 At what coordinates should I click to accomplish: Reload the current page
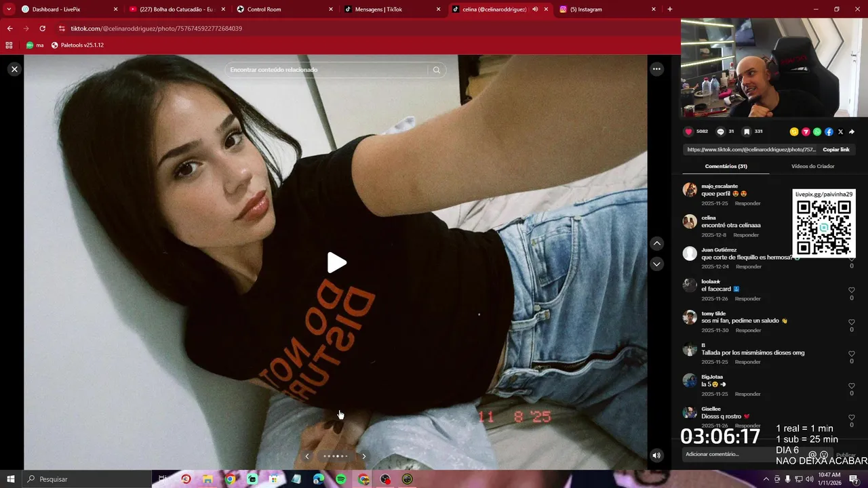pos(42,28)
